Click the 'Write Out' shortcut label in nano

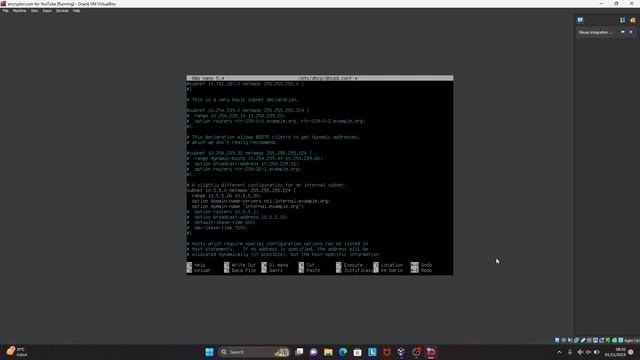coord(243,265)
